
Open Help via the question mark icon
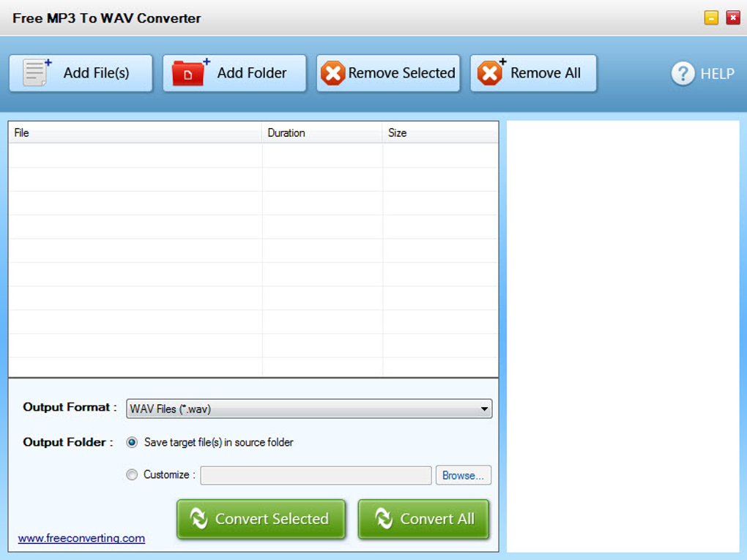click(x=683, y=74)
